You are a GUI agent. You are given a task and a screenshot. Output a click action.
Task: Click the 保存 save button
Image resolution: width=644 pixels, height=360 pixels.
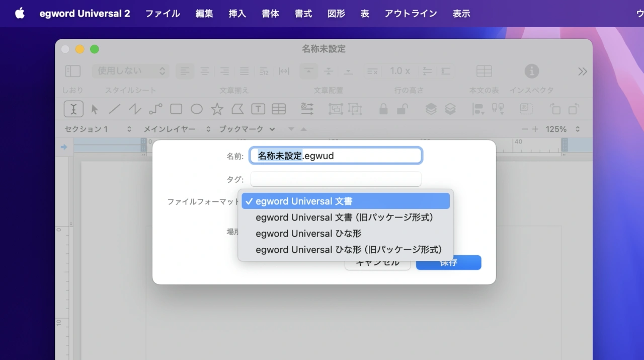click(x=448, y=263)
